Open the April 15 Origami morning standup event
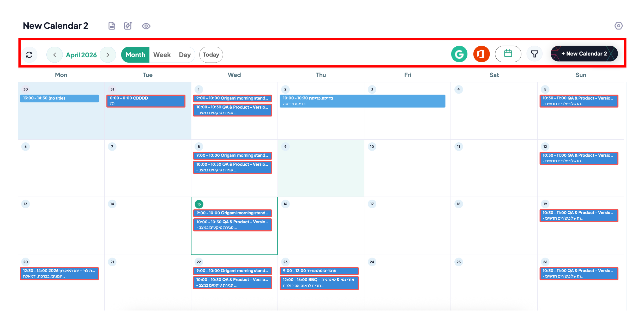The width and height of the screenshot is (644, 326). point(232,213)
